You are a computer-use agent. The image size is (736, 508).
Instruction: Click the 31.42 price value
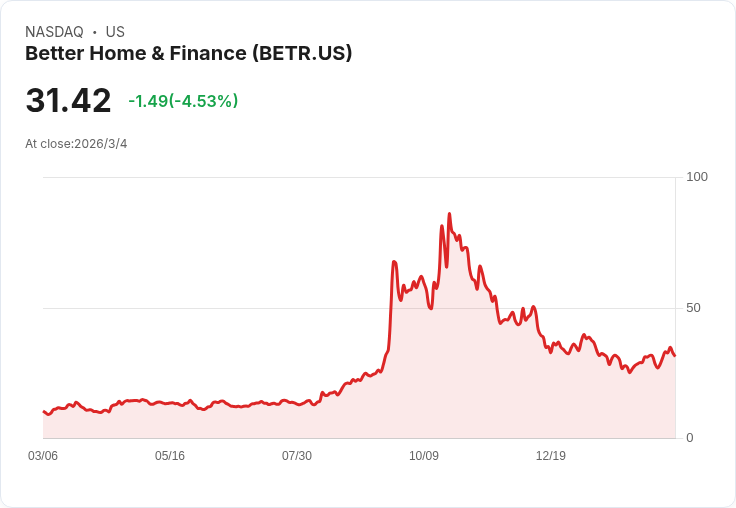(68, 101)
